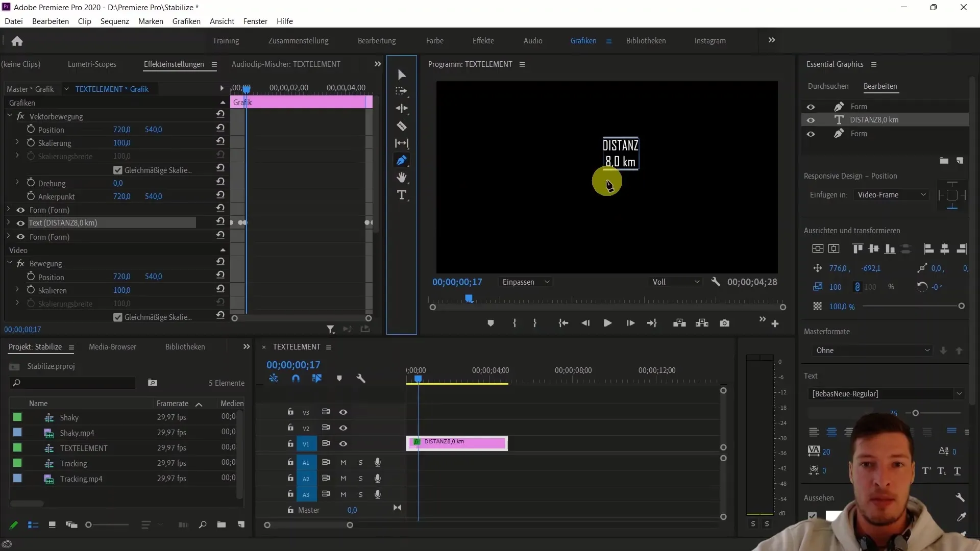Hide the DISTANZ8,0 km text layer
The height and width of the screenshot is (551, 980).
[x=811, y=120]
